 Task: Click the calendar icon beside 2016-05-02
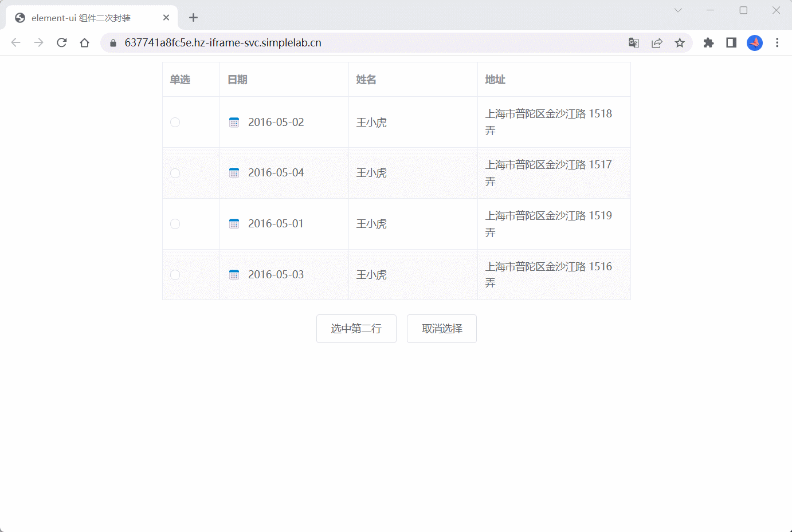pos(234,123)
